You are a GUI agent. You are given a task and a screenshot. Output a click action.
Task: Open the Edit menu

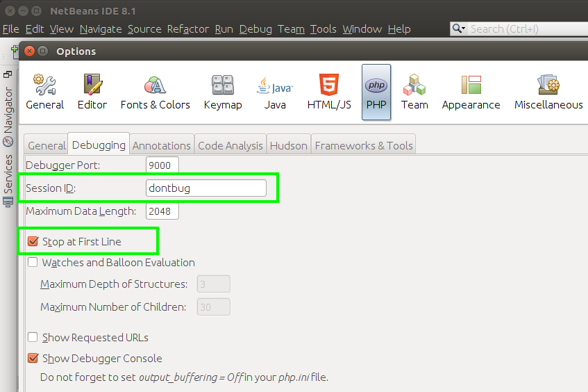click(x=35, y=29)
